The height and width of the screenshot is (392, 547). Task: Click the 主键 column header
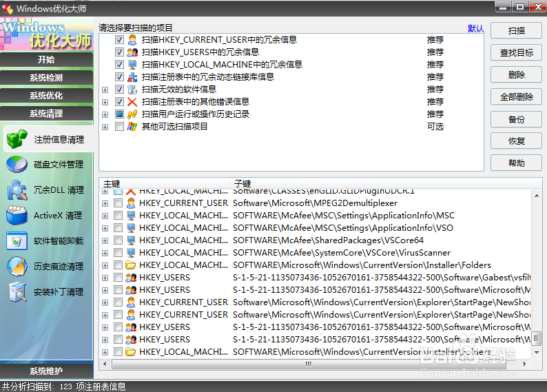(x=165, y=183)
